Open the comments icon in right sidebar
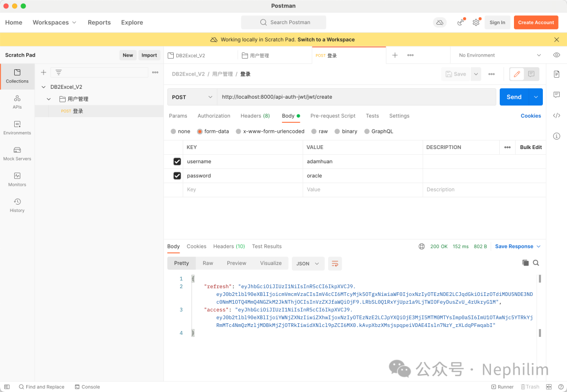The image size is (567, 392). (x=556, y=94)
